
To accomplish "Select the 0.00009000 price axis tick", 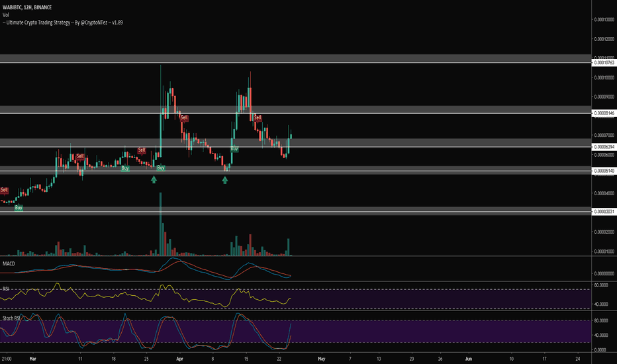I will point(604,97).
